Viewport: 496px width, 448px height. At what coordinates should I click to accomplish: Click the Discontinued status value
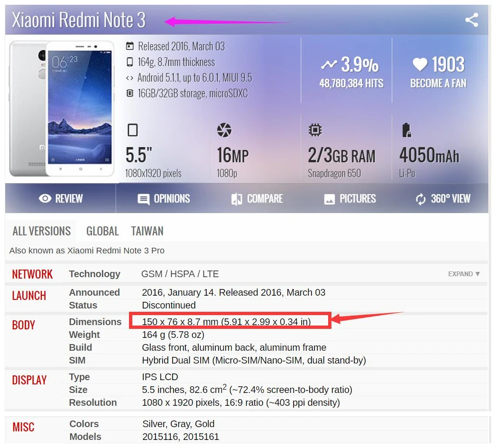pyautogui.click(x=169, y=305)
